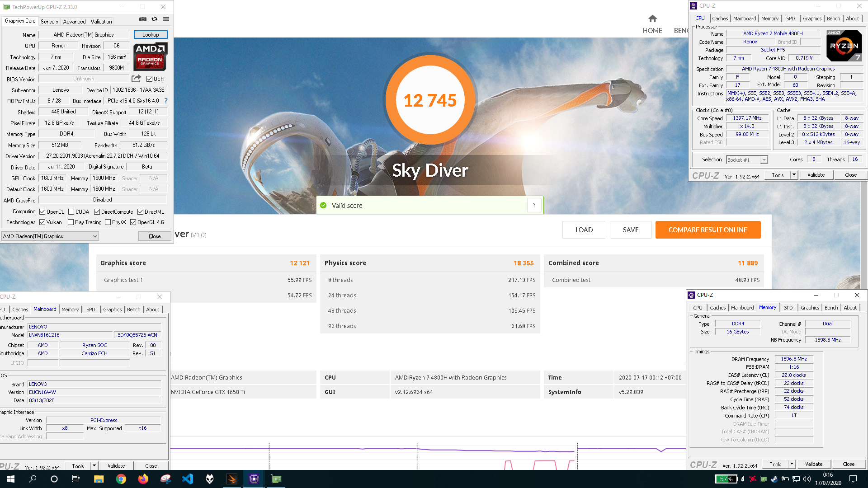The width and height of the screenshot is (868, 488).
Task: Switch to the Sensors tab in GPU-Z
Action: click(49, 21)
